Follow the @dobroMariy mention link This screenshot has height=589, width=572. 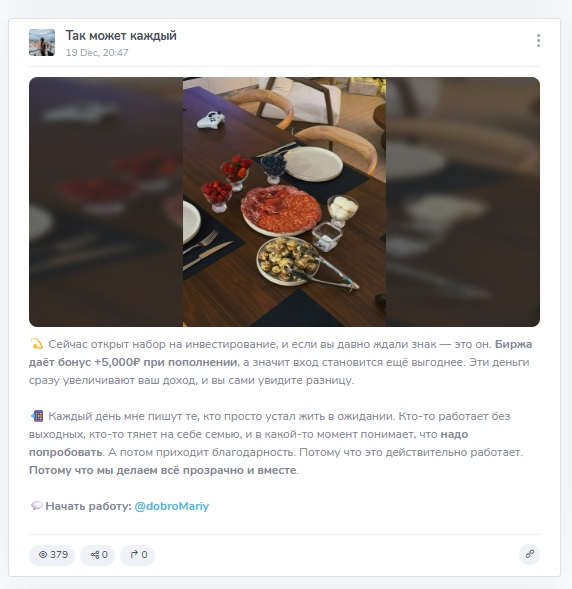pyautogui.click(x=172, y=506)
